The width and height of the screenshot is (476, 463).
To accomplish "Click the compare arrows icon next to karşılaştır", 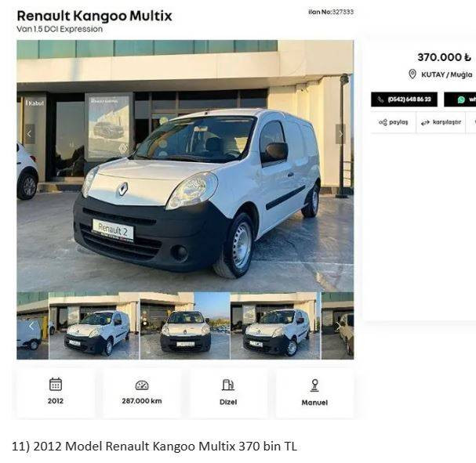I will 425,122.
